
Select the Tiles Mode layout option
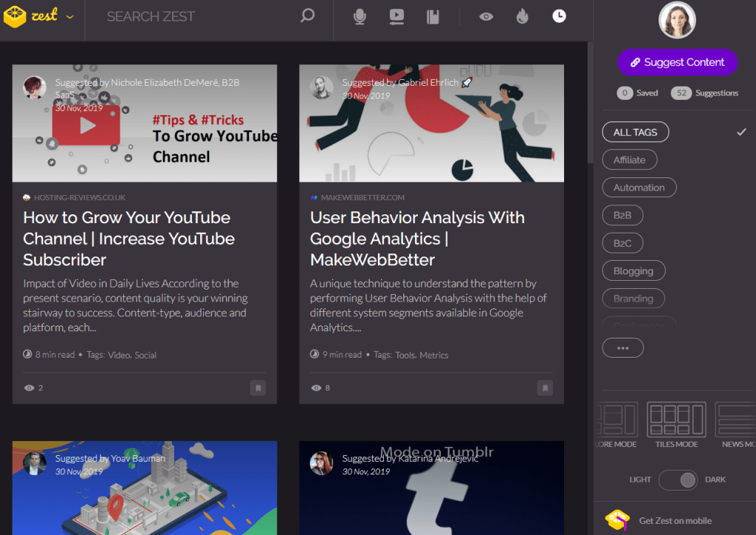click(x=676, y=425)
